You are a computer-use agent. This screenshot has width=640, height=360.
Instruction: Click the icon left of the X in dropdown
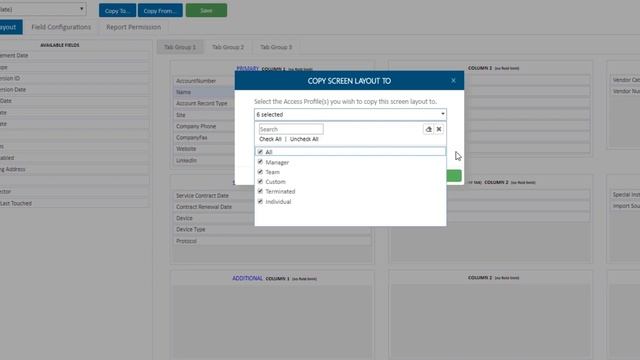click(x=428, y=129)
